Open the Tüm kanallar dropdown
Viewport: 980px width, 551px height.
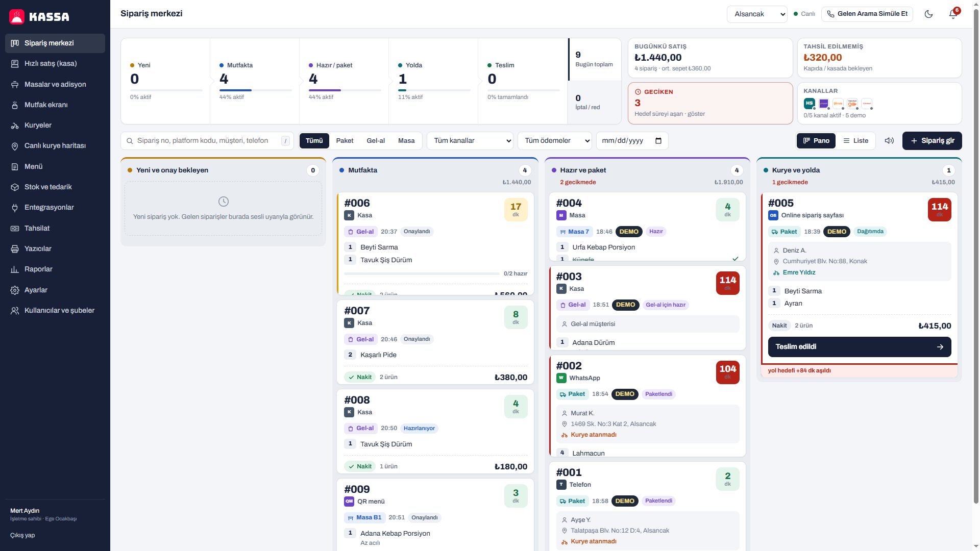(x=470, y=141)
